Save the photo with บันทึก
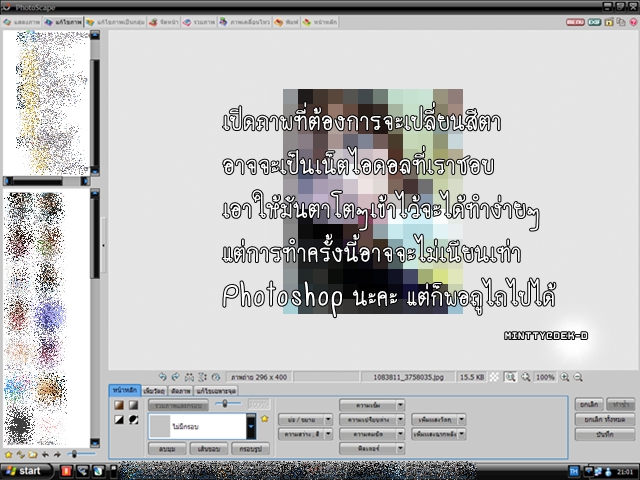 tap(604, 434)
